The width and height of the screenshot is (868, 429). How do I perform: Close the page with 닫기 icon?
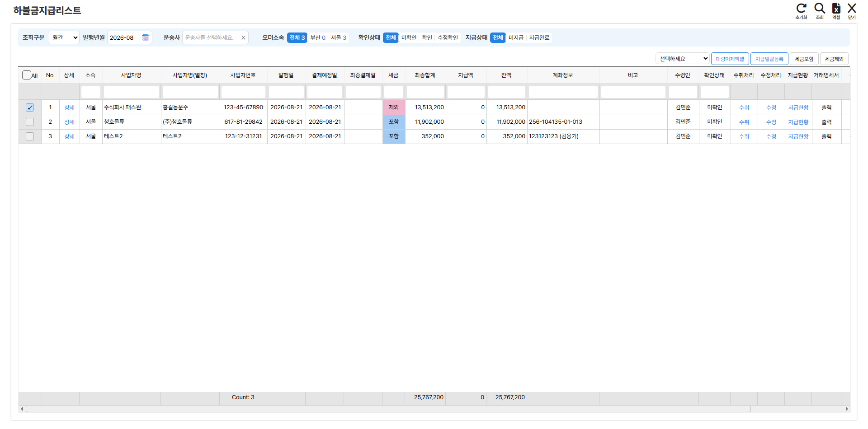pos(852,11)
